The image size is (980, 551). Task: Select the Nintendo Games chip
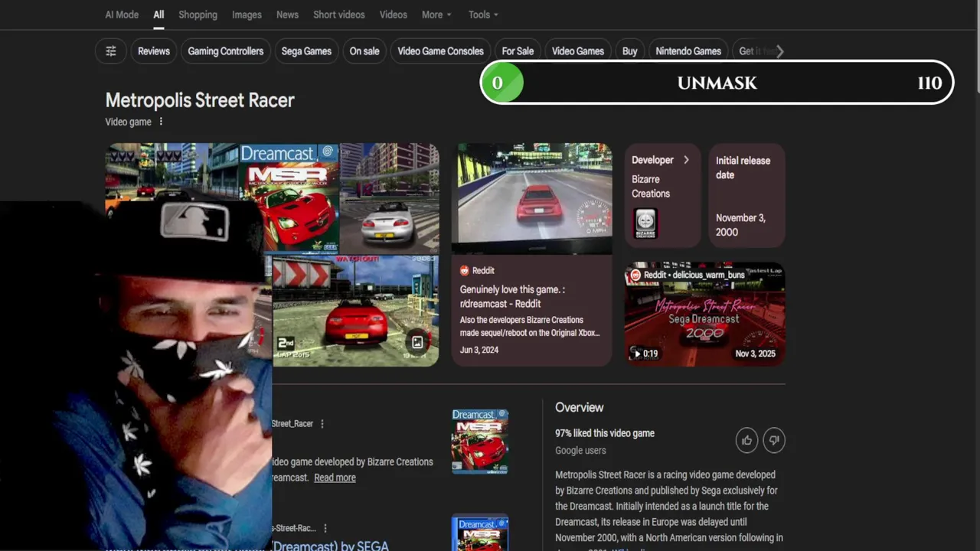tap(688, 51)
